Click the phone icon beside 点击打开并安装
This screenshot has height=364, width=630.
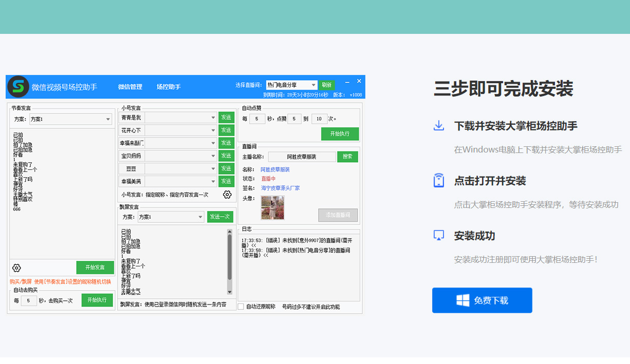point(439,181)
